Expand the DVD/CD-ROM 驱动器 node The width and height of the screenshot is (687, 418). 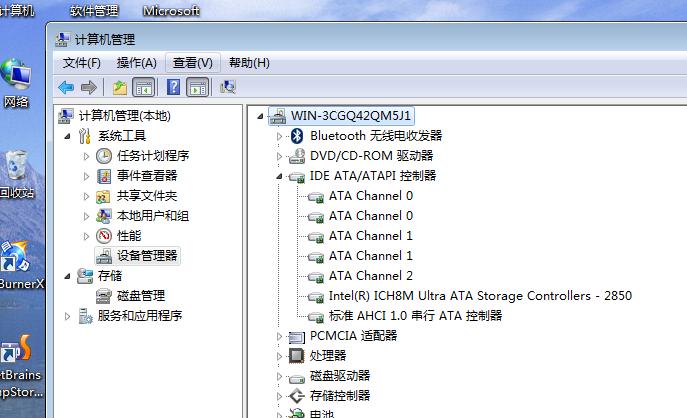coord(280,156)
